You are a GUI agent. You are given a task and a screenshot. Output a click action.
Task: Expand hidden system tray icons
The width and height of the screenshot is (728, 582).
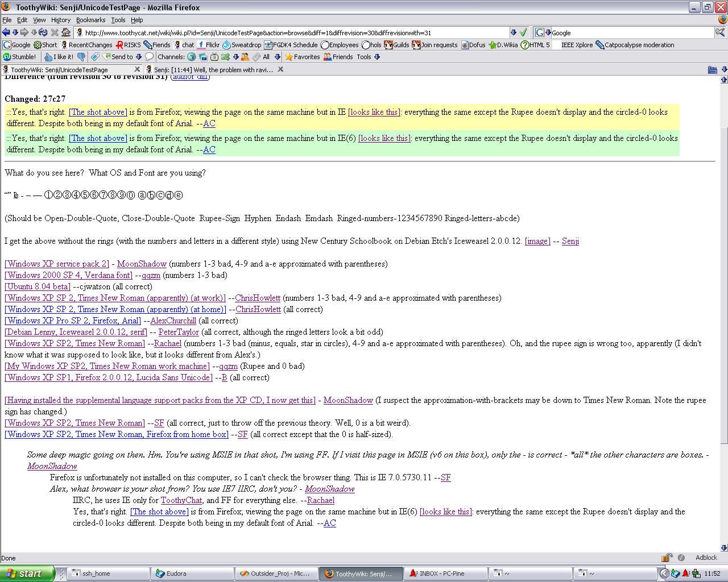pyautogui.click(x=664, y=573)
